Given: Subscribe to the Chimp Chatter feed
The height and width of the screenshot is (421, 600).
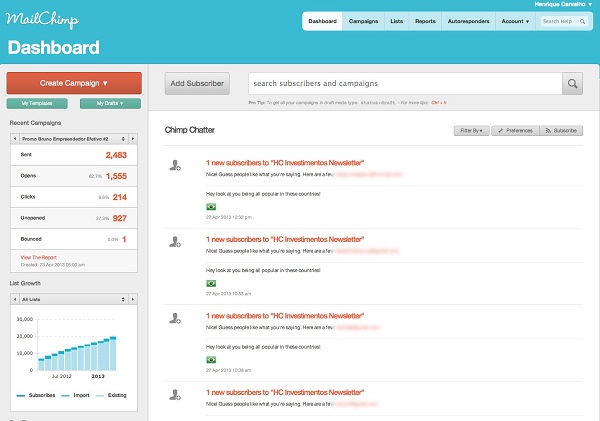Looking at the screenshot, I should coord(561,131).
